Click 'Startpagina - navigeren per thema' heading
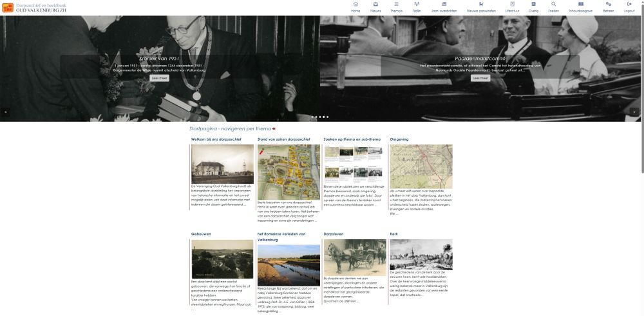 230,129
